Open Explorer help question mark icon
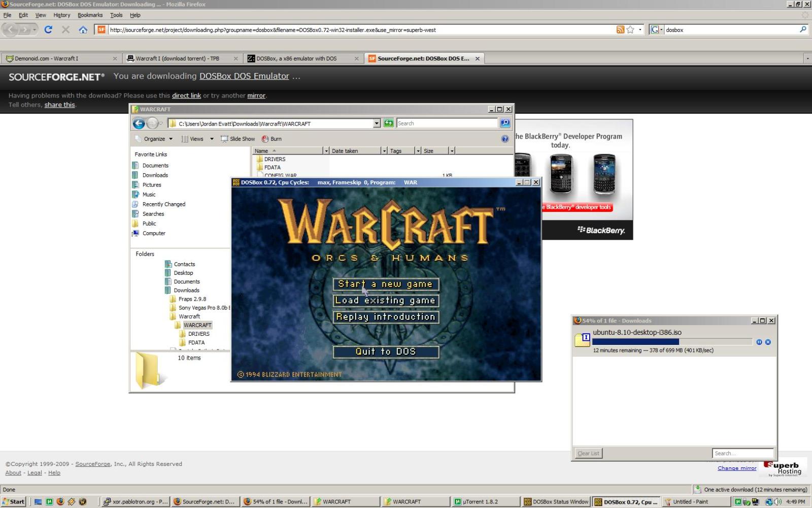812x508 pixels. click(x=504, y=139)
